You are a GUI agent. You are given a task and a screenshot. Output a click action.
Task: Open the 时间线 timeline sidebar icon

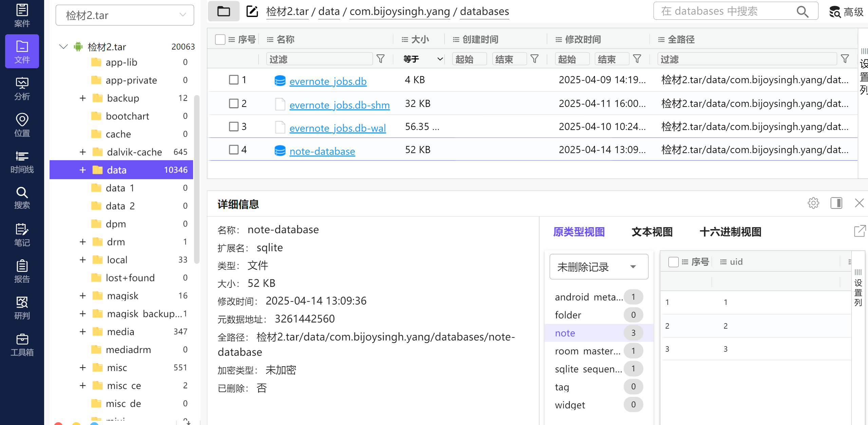(x=22, y=162)
